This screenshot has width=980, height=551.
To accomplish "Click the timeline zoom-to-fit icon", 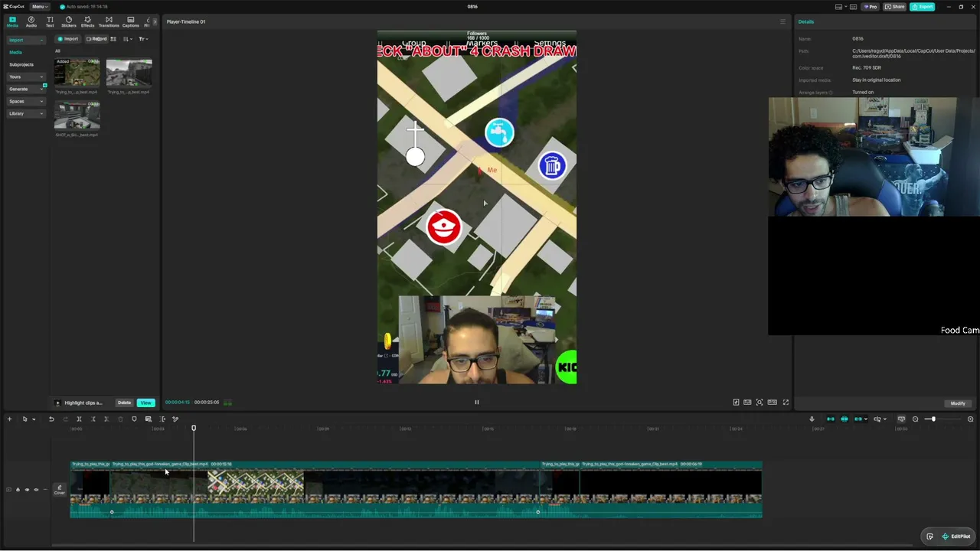I will coord(970,419).
